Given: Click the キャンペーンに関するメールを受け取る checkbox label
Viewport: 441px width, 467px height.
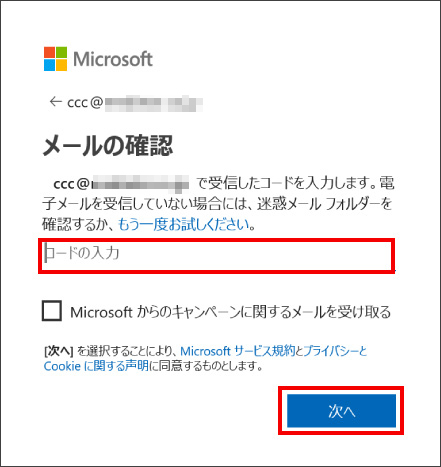Looking at the screenshot, I should pos(230,312).
